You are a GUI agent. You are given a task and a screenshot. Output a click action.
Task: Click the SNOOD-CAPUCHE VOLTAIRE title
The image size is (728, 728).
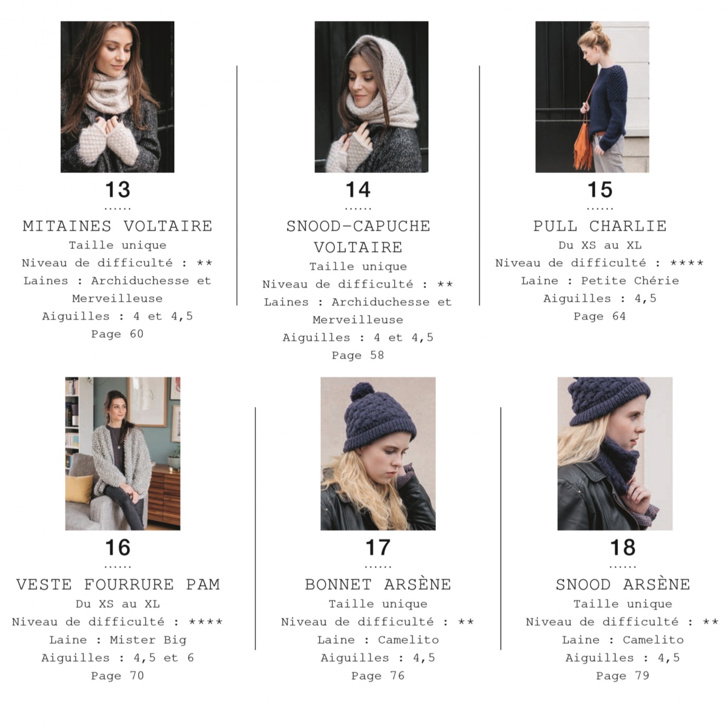[358, 236]
